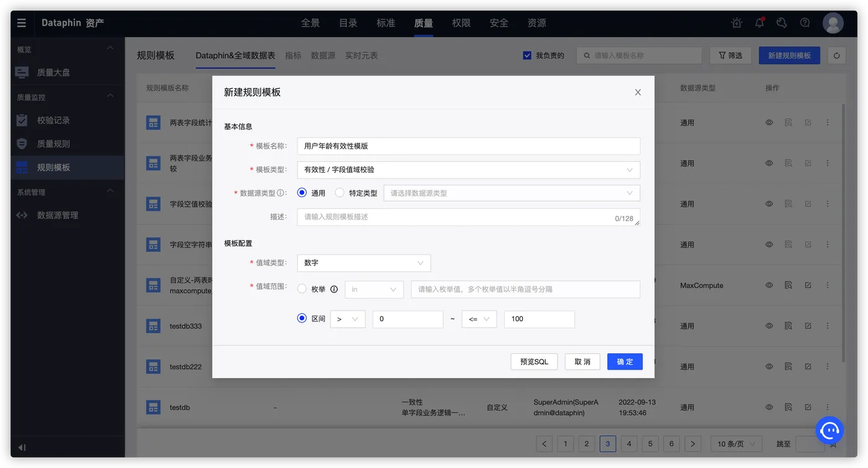Open the chatbot assistant floating icon
The height and width of the screenshot is (468, 868).
click(830, 429)
